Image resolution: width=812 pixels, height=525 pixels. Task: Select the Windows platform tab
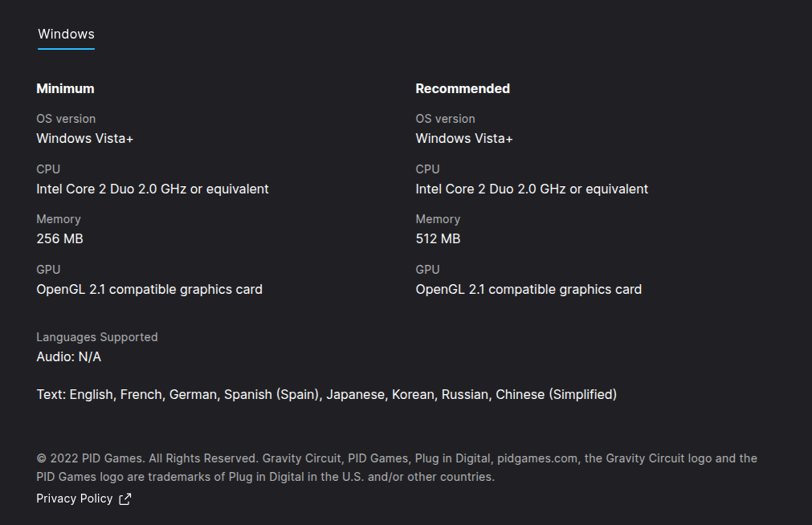[x=66, y=35]
